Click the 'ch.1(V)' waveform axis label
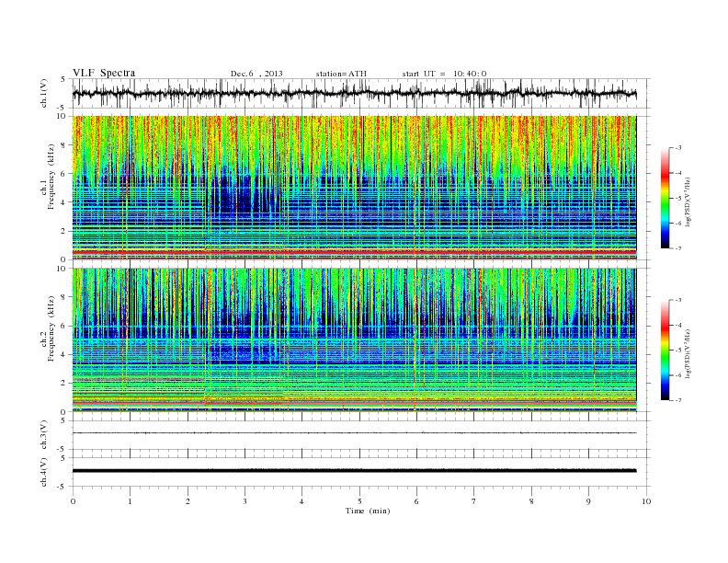 [44, 93]
